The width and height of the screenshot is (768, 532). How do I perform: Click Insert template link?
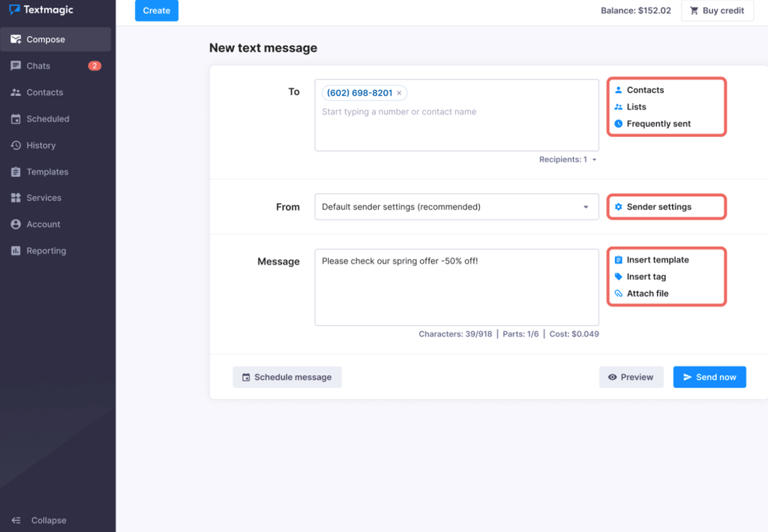[658, 260]
